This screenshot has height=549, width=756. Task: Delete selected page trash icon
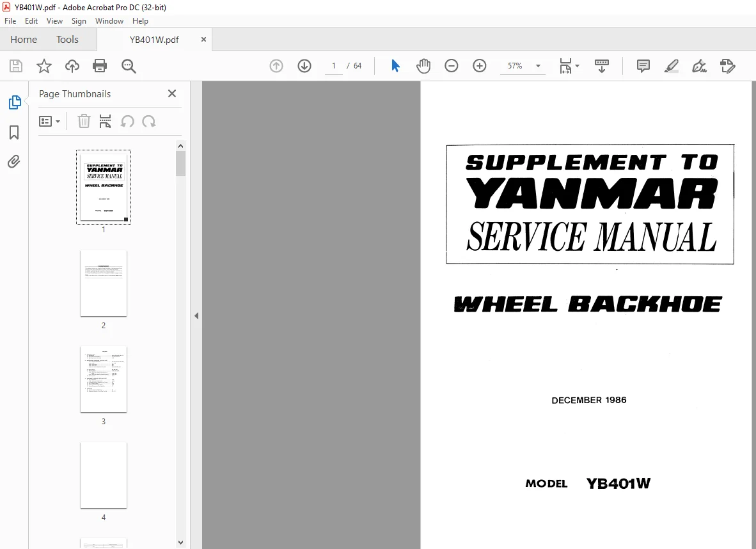84,121
